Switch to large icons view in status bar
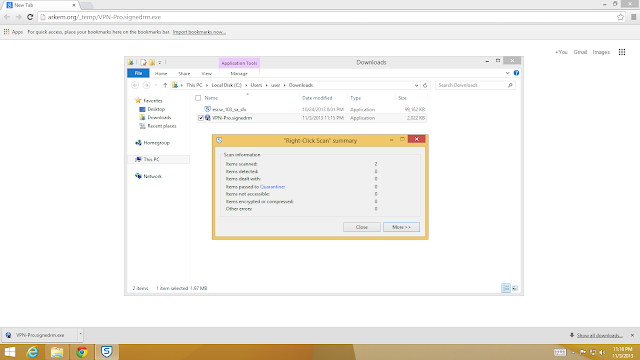This screenshot has height=360, width=640. pyautogui.click(x=515, y=288)
